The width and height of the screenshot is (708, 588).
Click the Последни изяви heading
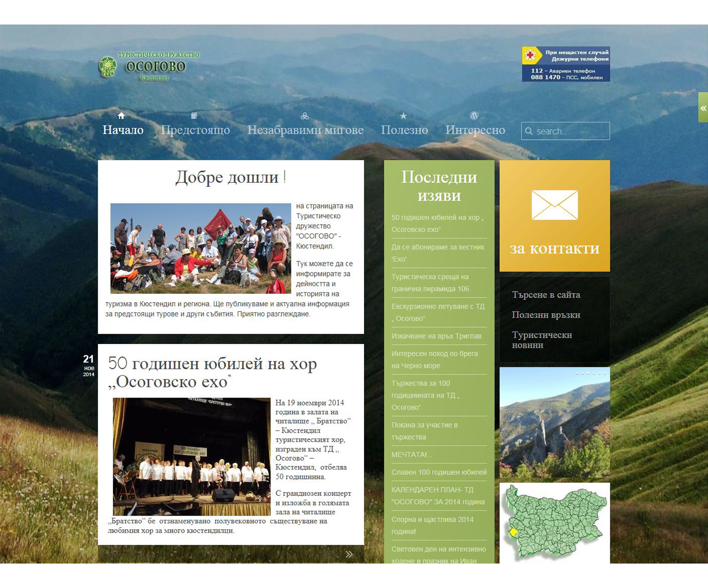coord(439,186)
